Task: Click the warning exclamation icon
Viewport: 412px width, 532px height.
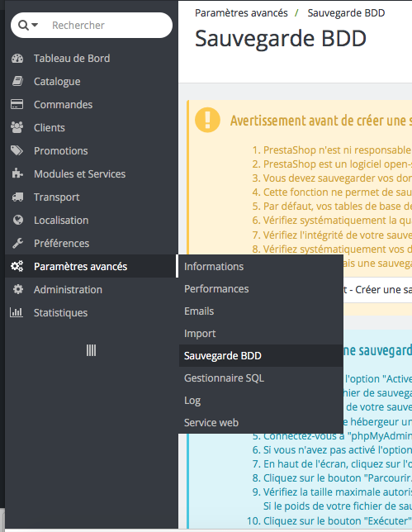Action: pyautogui.click(x=207, y=120)
